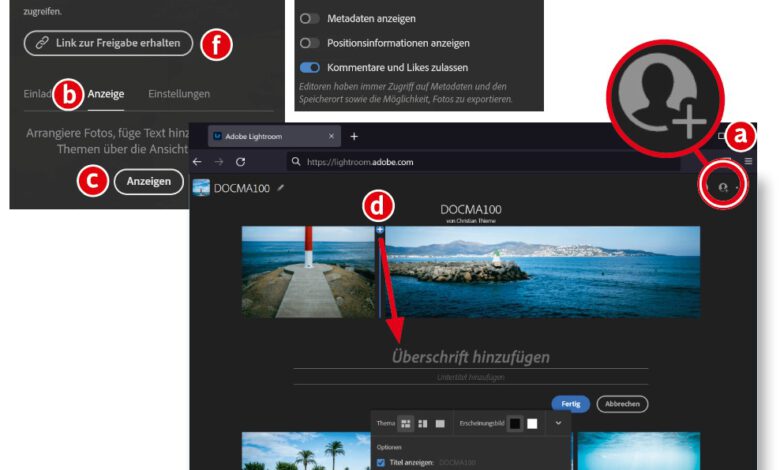Screen dimensions: 780x470
Task: Reload the Lightroom page
Action: coord(241,162)
